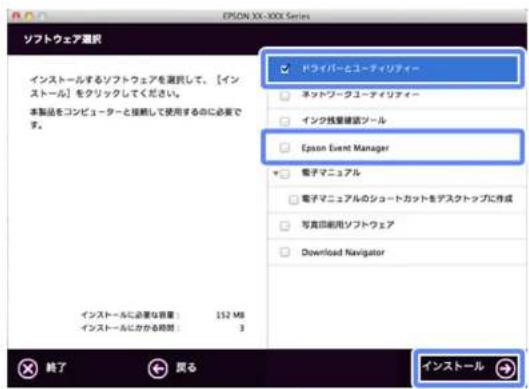Click the 終了 X circle icon
The height and width of the screenshot is (389, 529).
click(x=28, y=369)
